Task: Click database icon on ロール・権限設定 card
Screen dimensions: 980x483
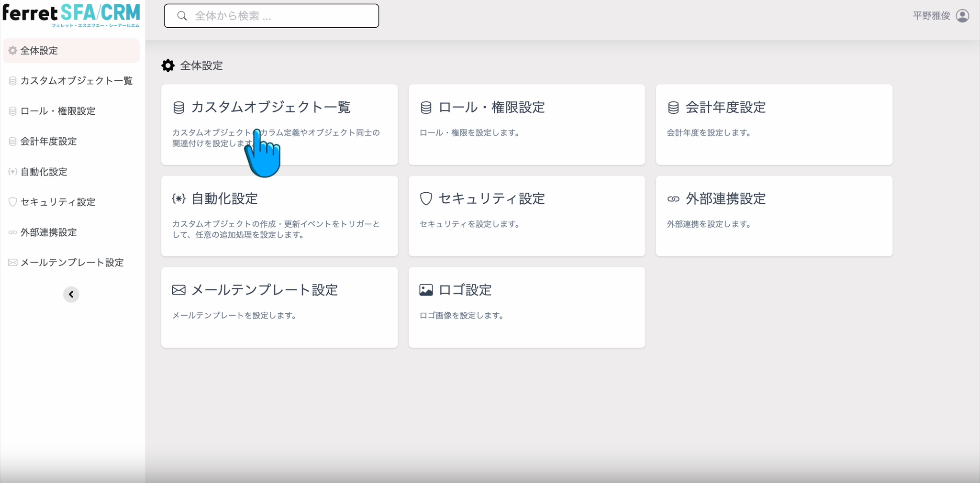Action: 426,108
